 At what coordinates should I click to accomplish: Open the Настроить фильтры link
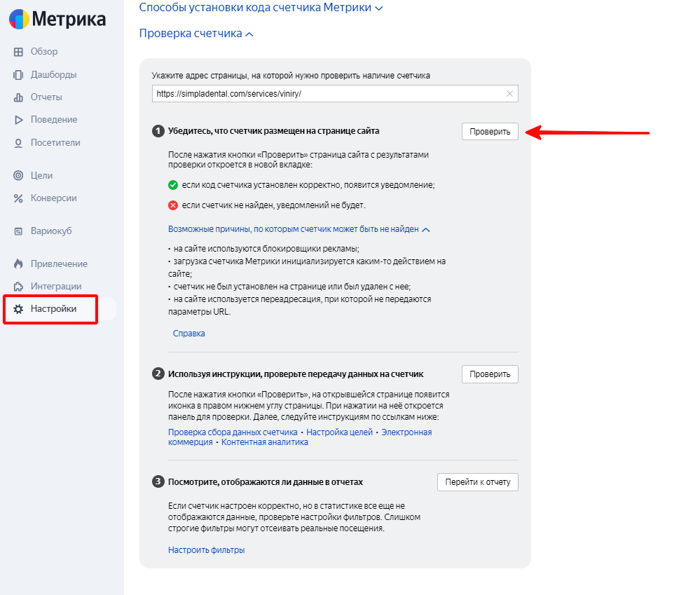pos(205,549)
